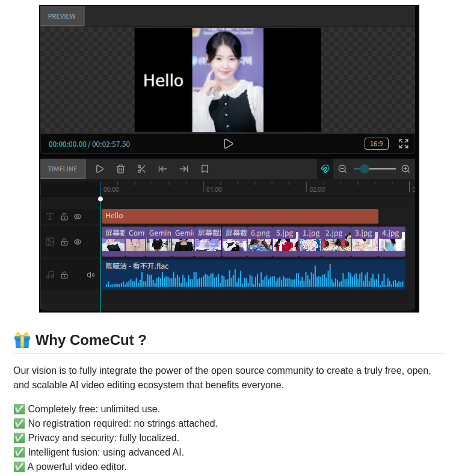Select the 看不开.flac audio clip
This screenshot has height=476, width=453.
[x=253, y=275]
